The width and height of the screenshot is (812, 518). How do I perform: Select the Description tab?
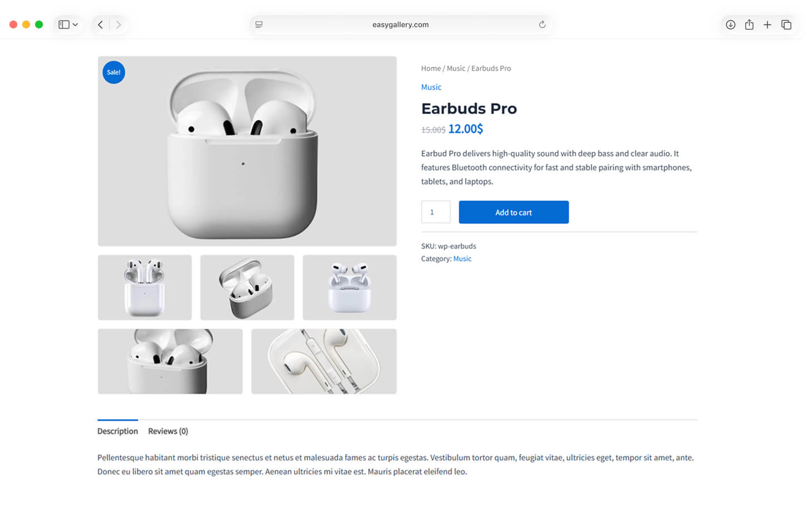[118, 431]
